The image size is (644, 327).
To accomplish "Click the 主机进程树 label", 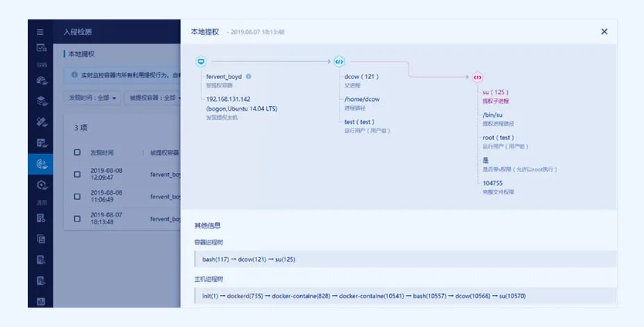I will 208,279.
